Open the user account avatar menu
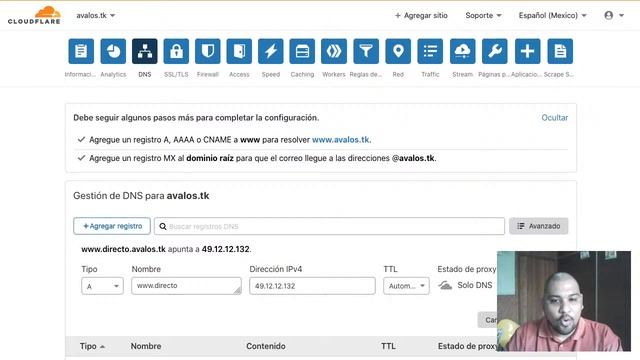The height and width of the screenshot is (360, 640). 614,16
